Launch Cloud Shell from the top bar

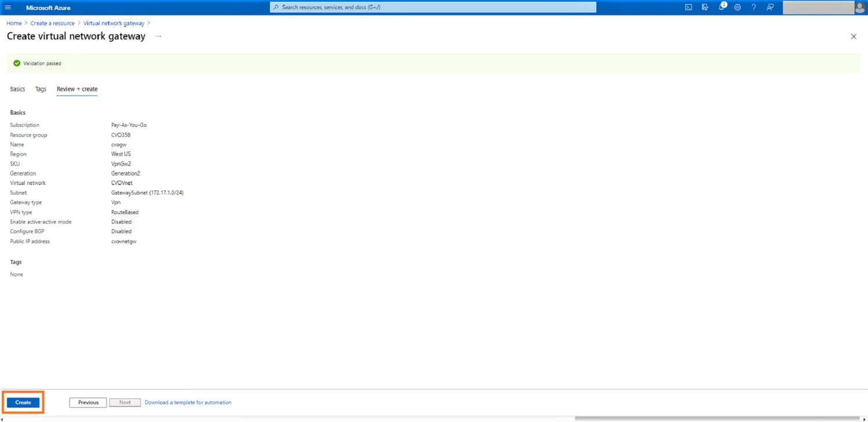(688, 8)
